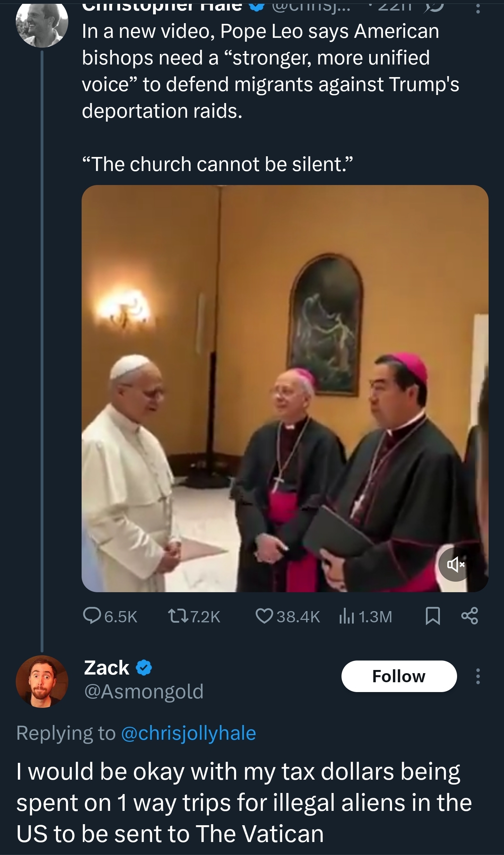View analytics showing 1.3M views
Image resolution: width=504 pixels, height=855 pixels.
tap(346, 616)
